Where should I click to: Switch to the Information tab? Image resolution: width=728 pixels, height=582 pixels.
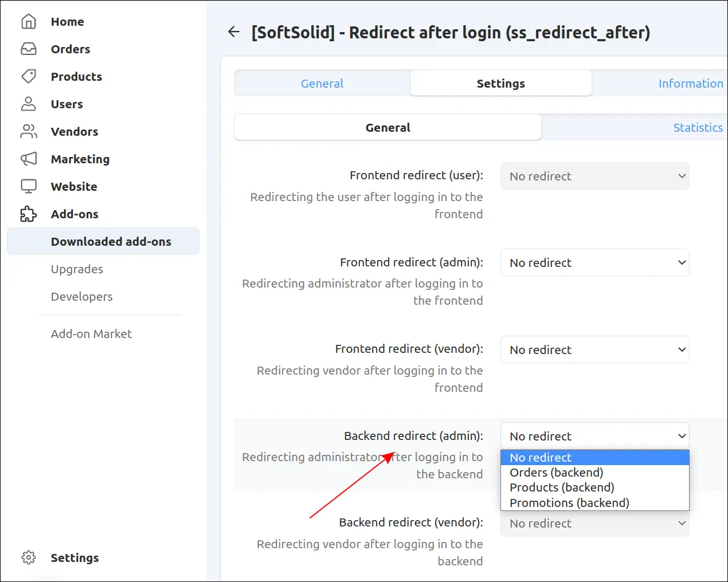click(690, 84)
